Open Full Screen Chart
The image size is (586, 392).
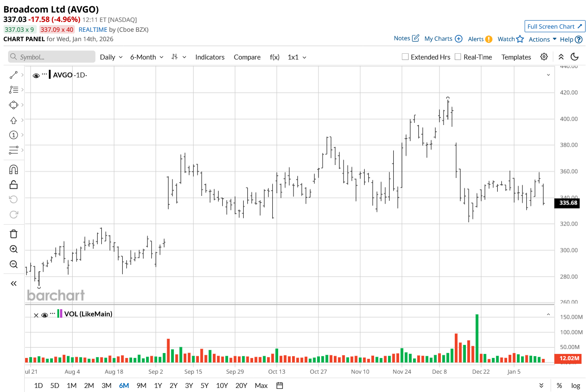point(555,26)
